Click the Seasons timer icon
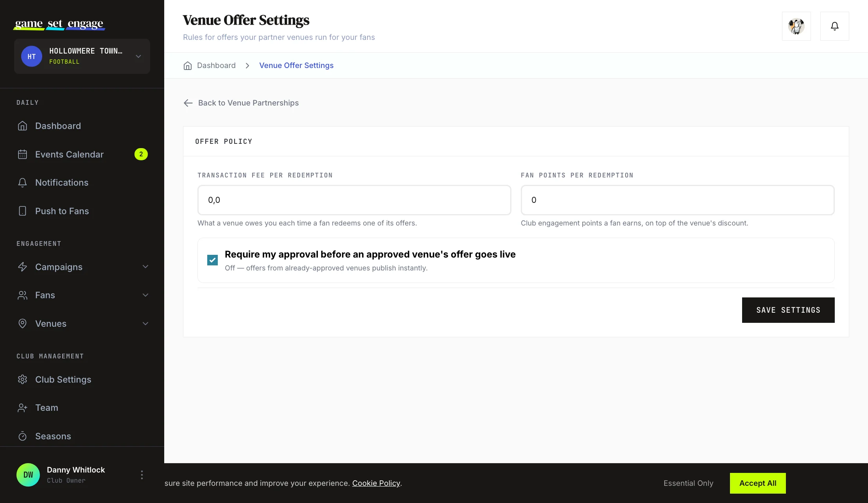Viewport: 868px width, 503px height. pos(23,436)
